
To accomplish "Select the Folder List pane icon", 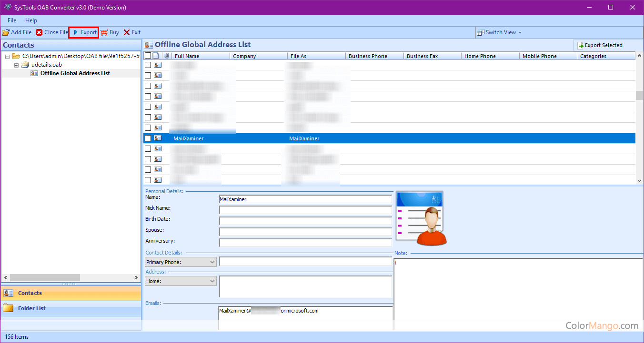I will [8, 308].
